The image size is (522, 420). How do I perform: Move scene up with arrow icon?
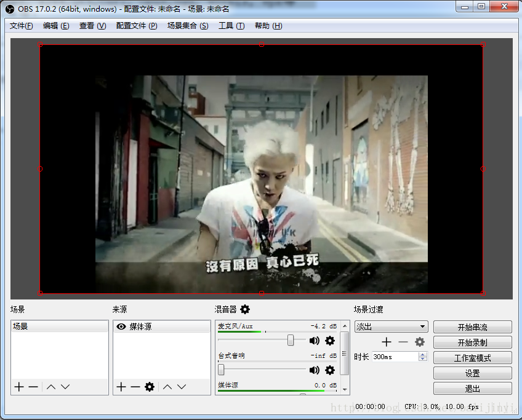coord(51,387)
